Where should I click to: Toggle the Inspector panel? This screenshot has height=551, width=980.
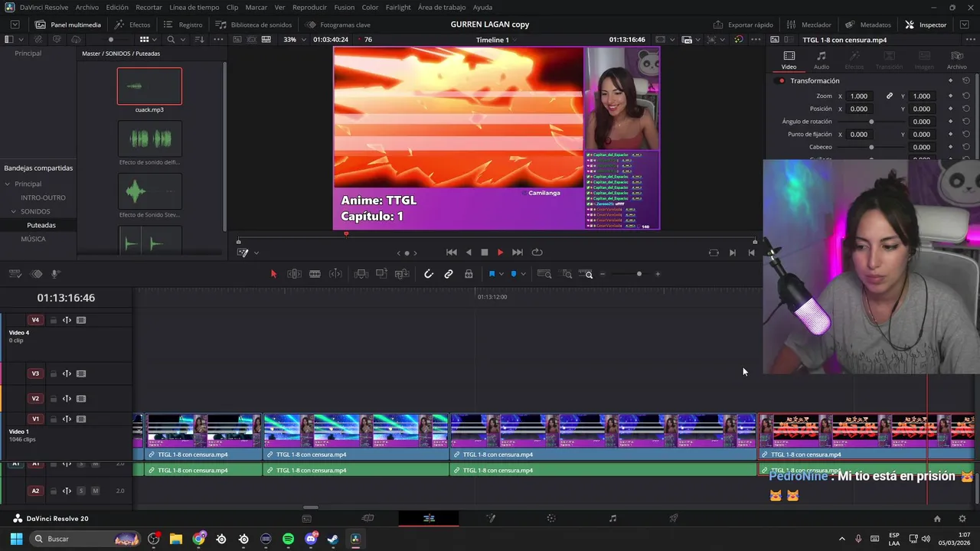pyautogui.click(x=926, y=24)
